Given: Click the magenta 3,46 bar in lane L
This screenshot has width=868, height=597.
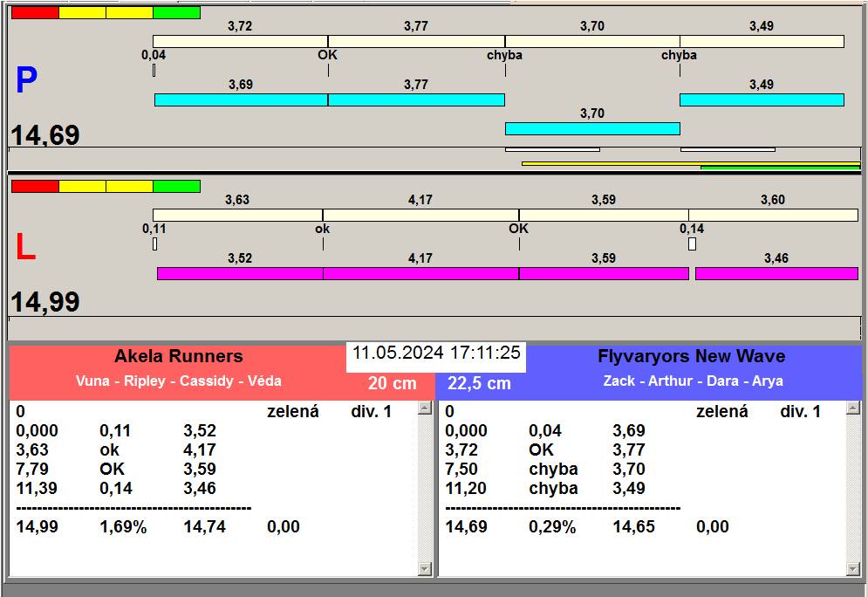Looking at the screenshot, I should coord(776,274).
